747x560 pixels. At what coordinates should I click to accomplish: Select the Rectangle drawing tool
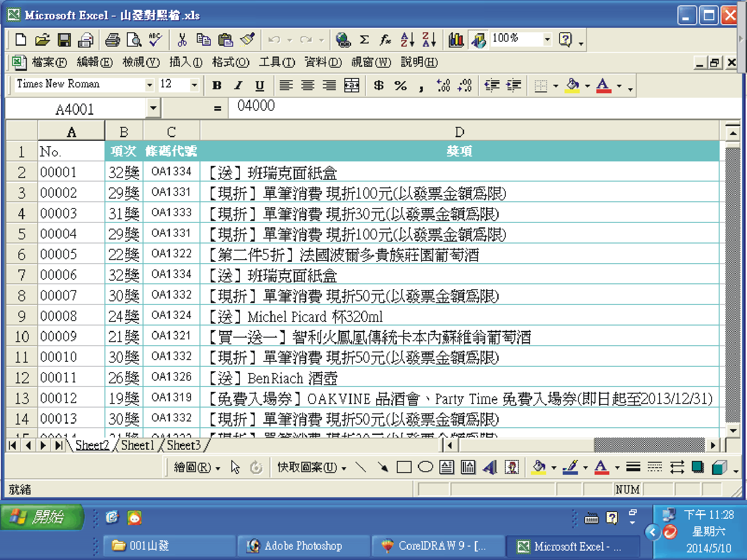404,468
